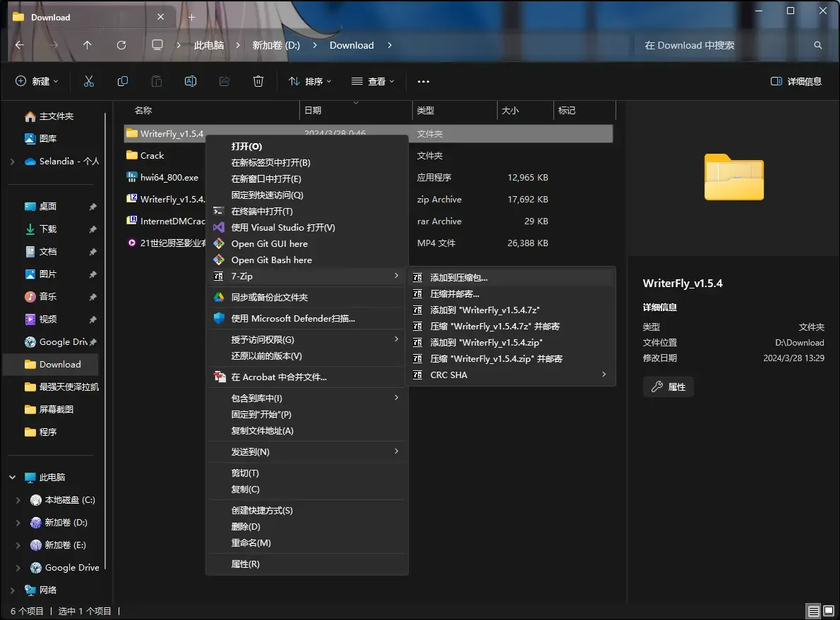This screenshot has width=840, height=620.
Task: Expand 本地磁盘 (C:) in the tree
Action: pos(18,500)
